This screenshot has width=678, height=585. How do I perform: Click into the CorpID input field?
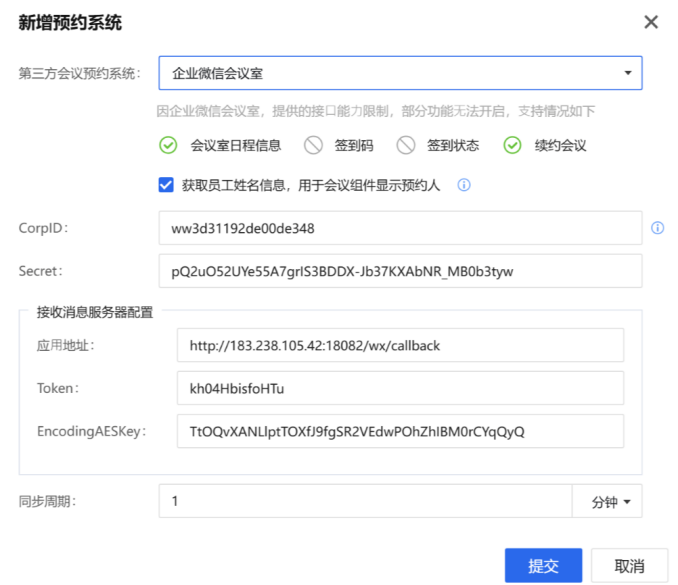[400, 228]
